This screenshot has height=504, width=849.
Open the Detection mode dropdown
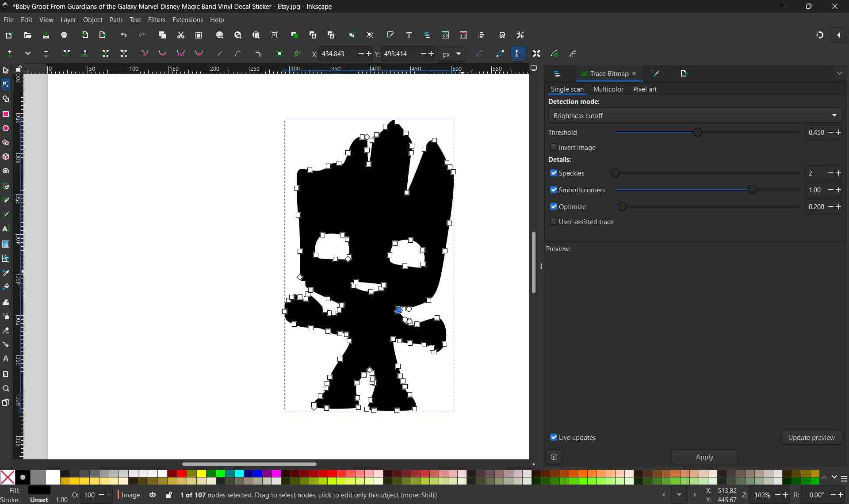coord(695,115)
